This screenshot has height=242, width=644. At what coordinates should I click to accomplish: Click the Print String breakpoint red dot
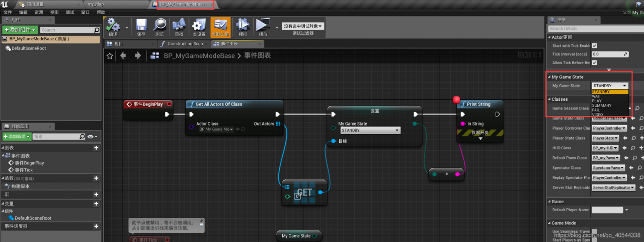[457, 100]
